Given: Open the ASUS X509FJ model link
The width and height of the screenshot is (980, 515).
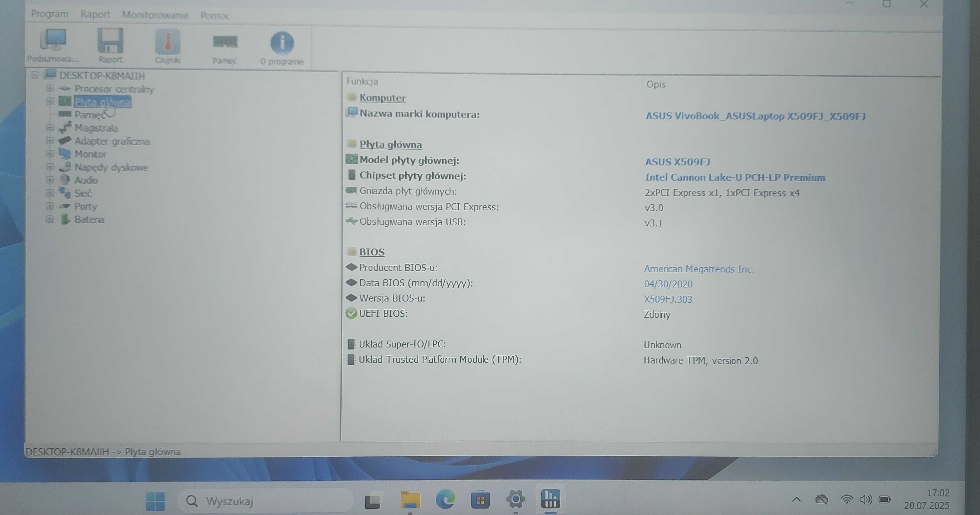Looking at the screenshot, I should click(677, 162).
